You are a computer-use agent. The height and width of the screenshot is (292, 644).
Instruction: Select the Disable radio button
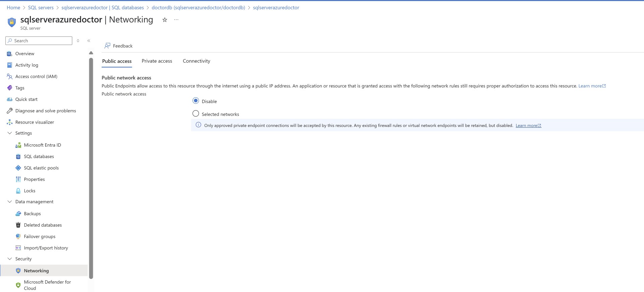pyautogui.click(x=196, y=101)
